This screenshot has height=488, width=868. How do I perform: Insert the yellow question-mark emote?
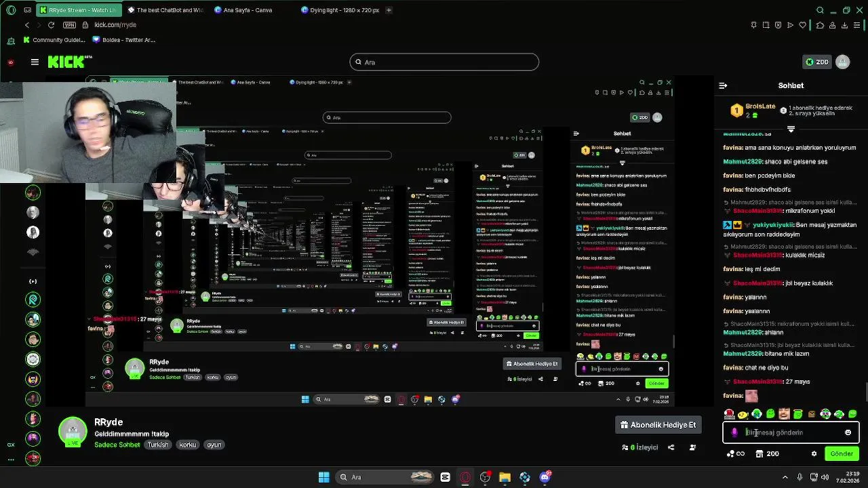[x=743, y=413]
